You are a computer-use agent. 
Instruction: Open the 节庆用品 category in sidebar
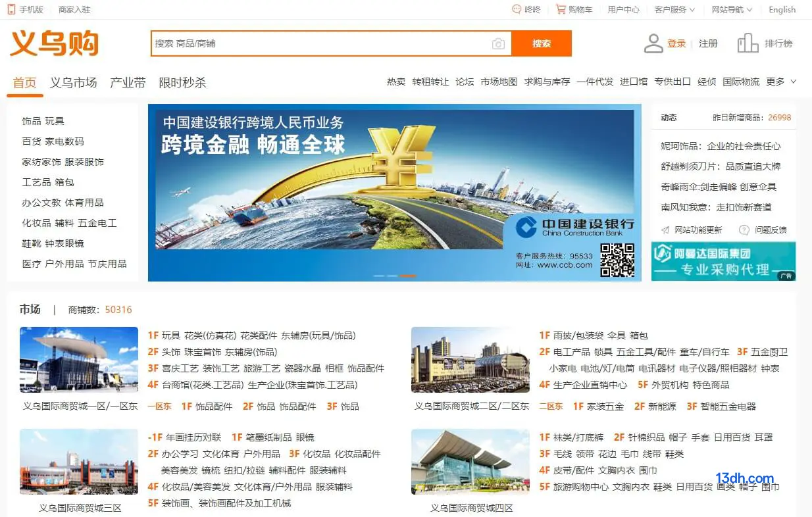pyautogui.click(x=107, y=264)
